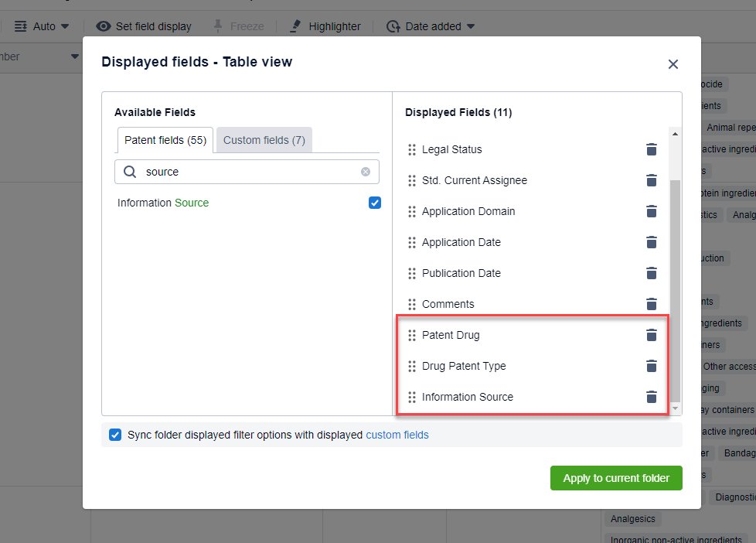Uncheck the Information Source checkbox
Viewport: 756px width, 543px height.
pyautogui.click(x=375, y=203)
